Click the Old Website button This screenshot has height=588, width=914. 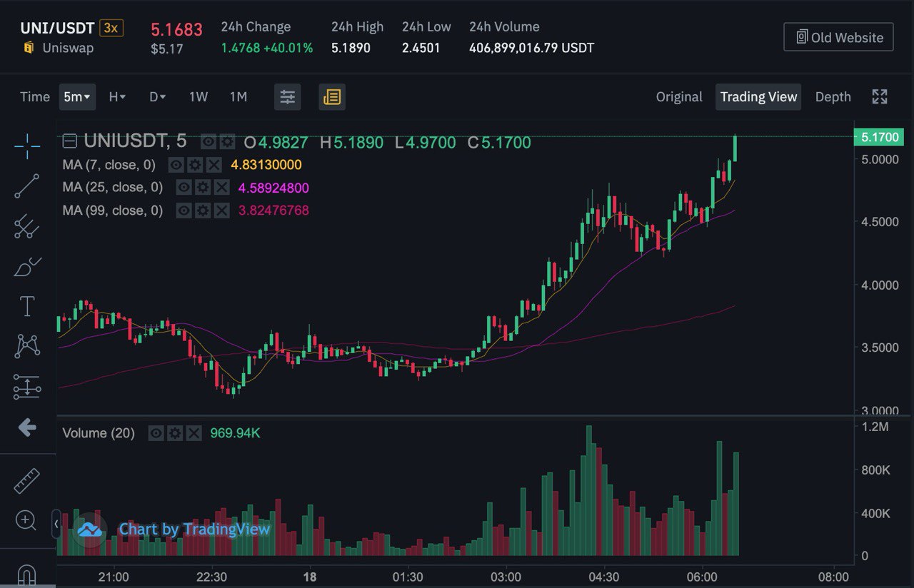pos(838,37)
